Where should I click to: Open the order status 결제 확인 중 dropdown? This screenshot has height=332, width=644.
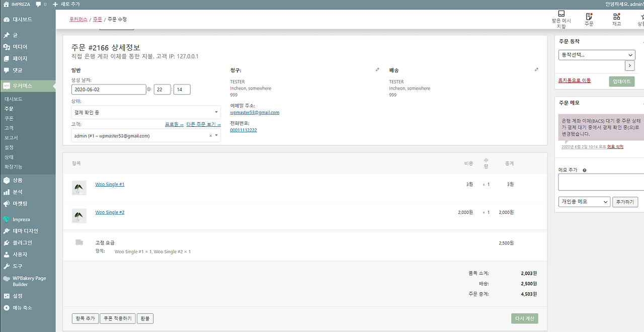pyautogui.click(x=146, y=112)
